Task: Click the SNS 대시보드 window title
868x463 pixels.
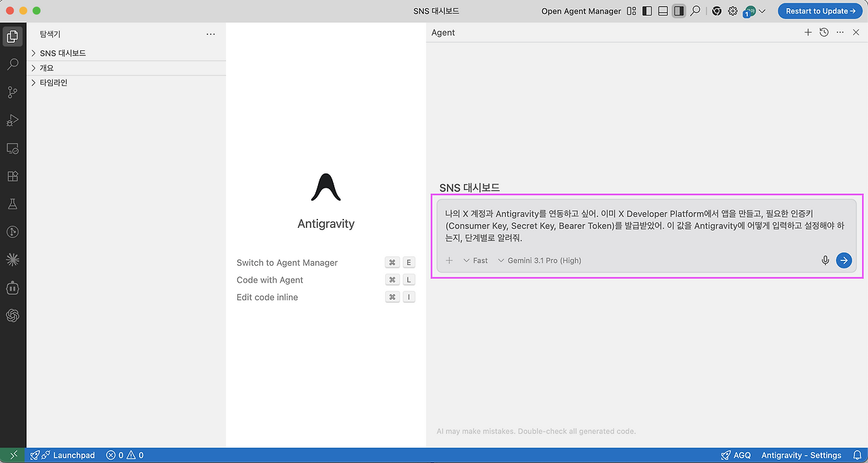Action: pos(436,11)
